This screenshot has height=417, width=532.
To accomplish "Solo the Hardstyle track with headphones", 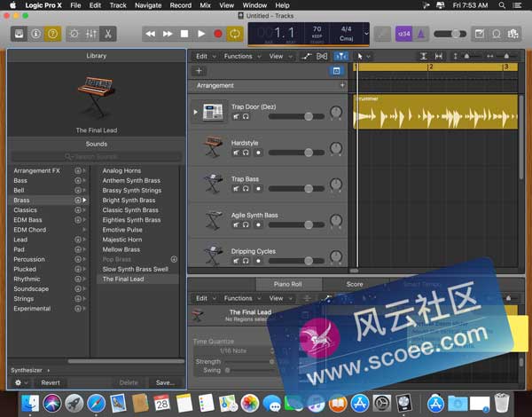I will point(246,153).
